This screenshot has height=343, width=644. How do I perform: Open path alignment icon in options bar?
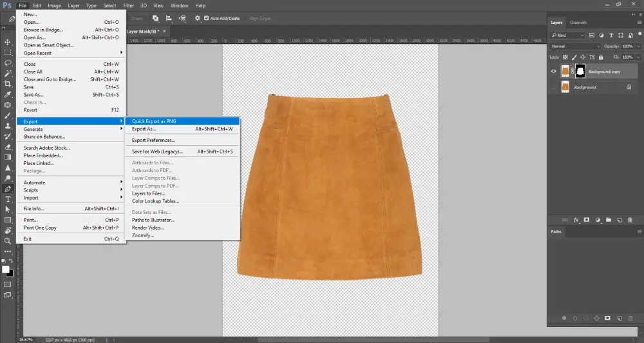[x=168, y=18]
